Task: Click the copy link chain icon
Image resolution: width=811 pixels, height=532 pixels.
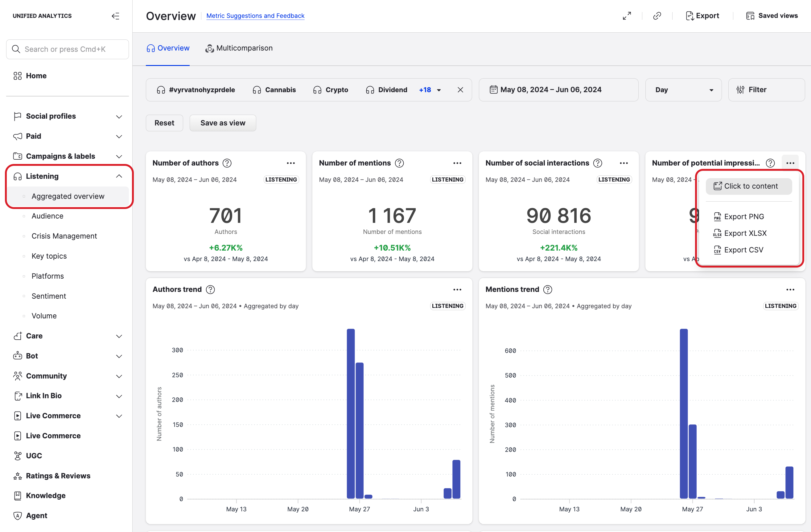Action: click(657, 16)
